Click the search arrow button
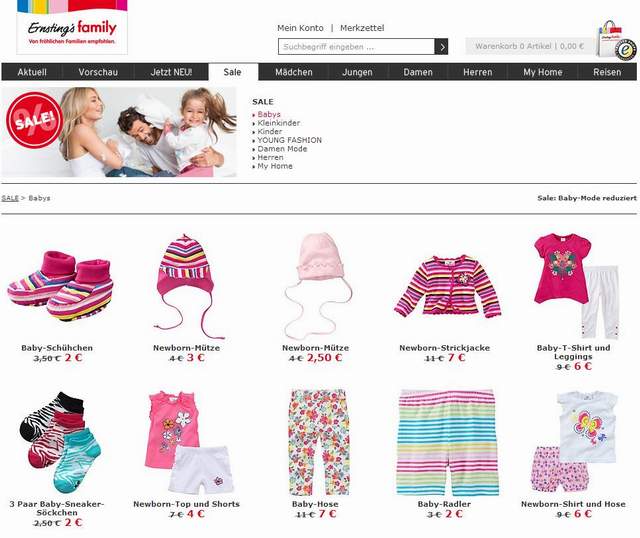This screenshot has height=538, width=640. coord(441,47)
